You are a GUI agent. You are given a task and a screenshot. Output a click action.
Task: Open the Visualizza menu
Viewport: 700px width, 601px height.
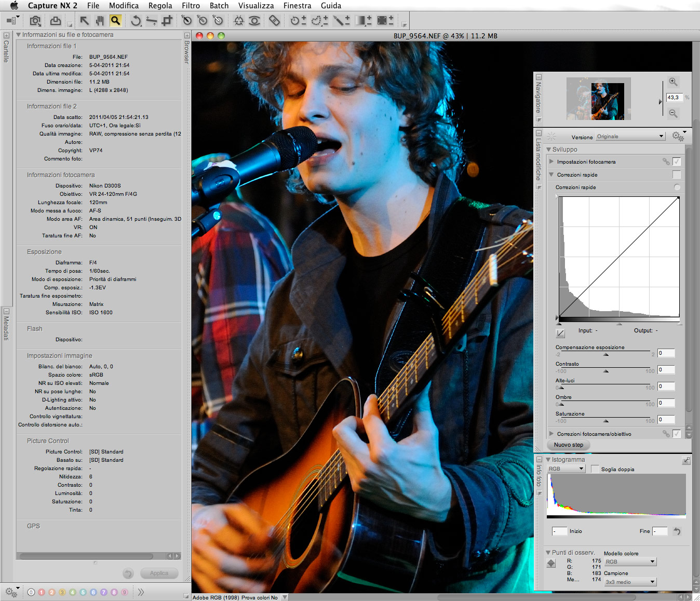(256, 6)
